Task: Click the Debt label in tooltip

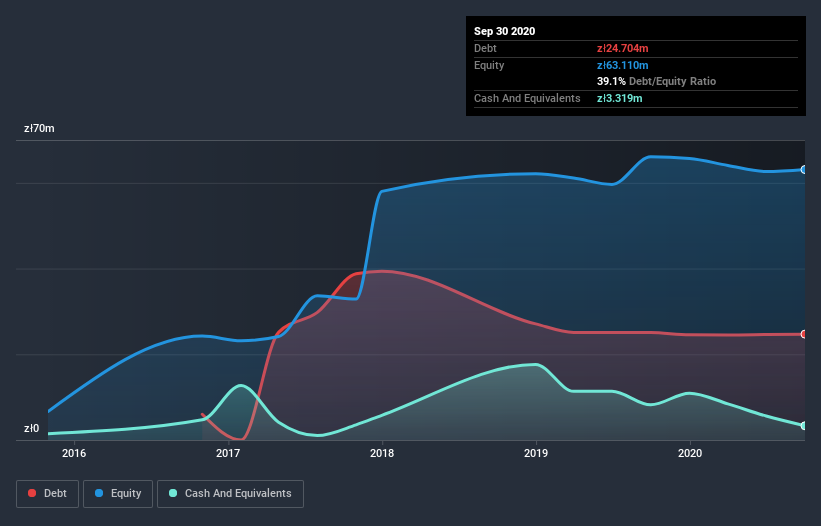Action: click(x=485, y=48)
